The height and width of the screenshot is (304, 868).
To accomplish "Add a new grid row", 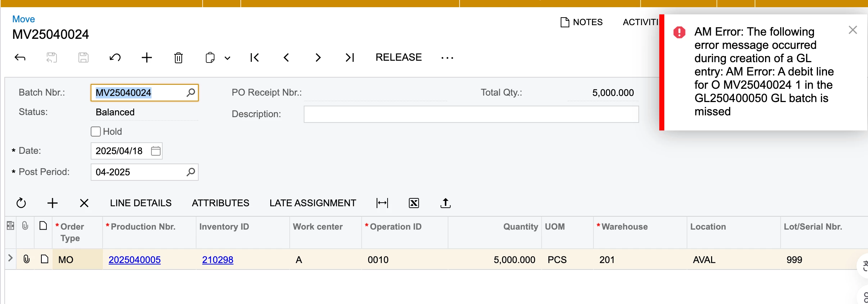I will tap(53, 203).
